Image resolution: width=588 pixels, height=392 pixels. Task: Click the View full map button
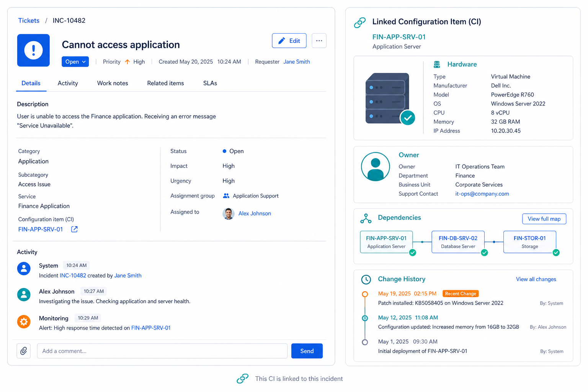click(x=544, y=219)
